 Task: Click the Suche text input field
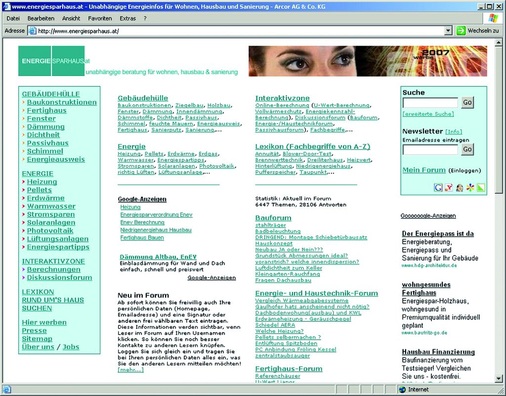(x=431, y=103)
